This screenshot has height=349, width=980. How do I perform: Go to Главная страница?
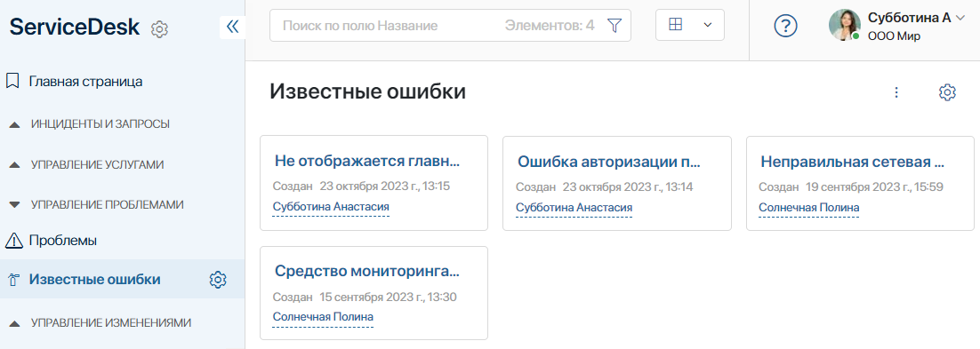85,81
